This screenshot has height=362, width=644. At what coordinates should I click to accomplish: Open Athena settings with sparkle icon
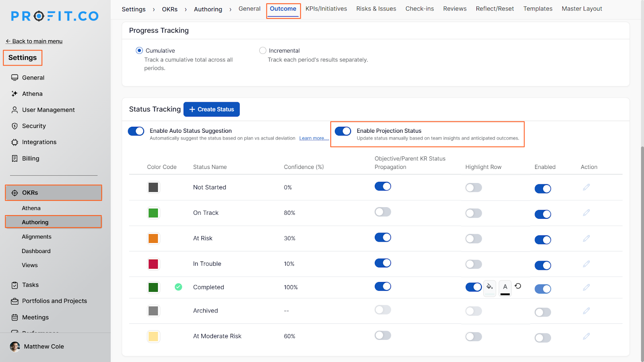(x=32, y=94)
